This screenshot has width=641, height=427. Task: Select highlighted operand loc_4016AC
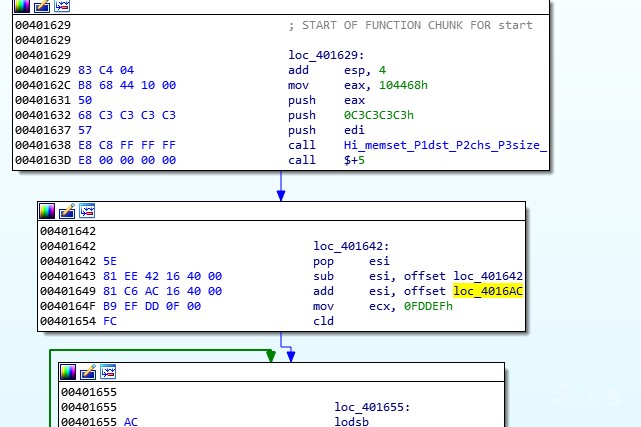coord(488,291)
